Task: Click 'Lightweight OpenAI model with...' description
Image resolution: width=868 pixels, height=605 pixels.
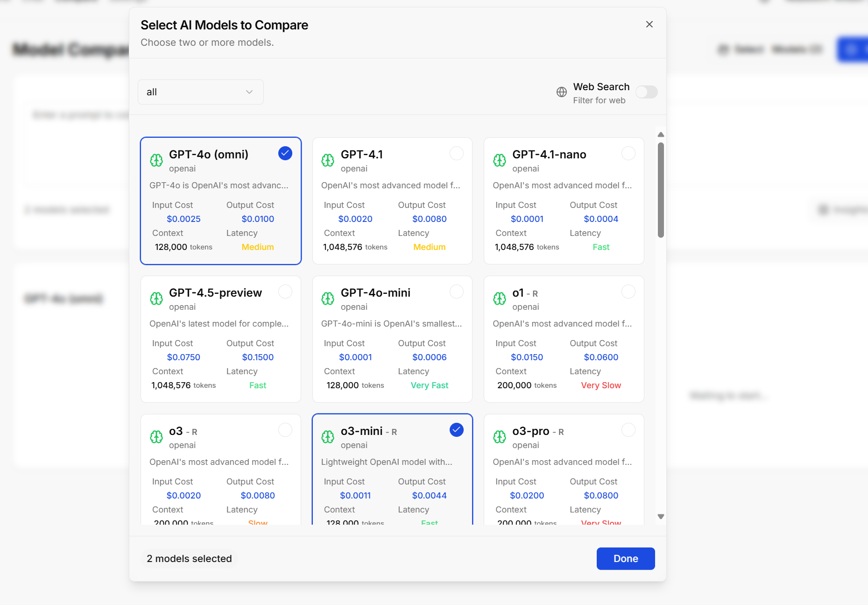Action: pyautogui.click(x=387, y=462)
